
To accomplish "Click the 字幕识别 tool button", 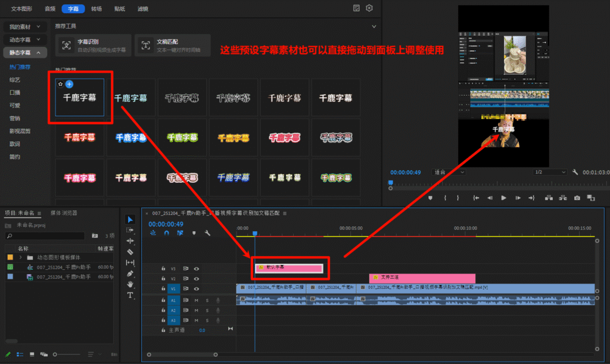I will (x=93, y=45).
